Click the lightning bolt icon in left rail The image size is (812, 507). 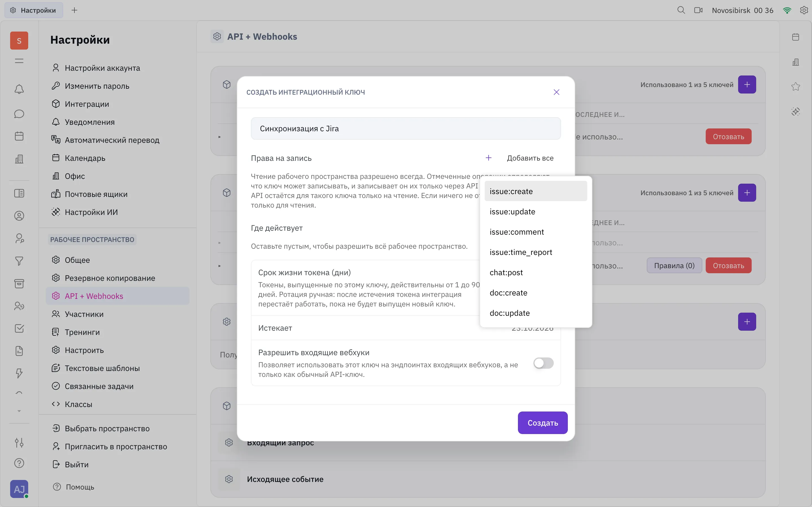pyautogui.click(x=19, y=373)
